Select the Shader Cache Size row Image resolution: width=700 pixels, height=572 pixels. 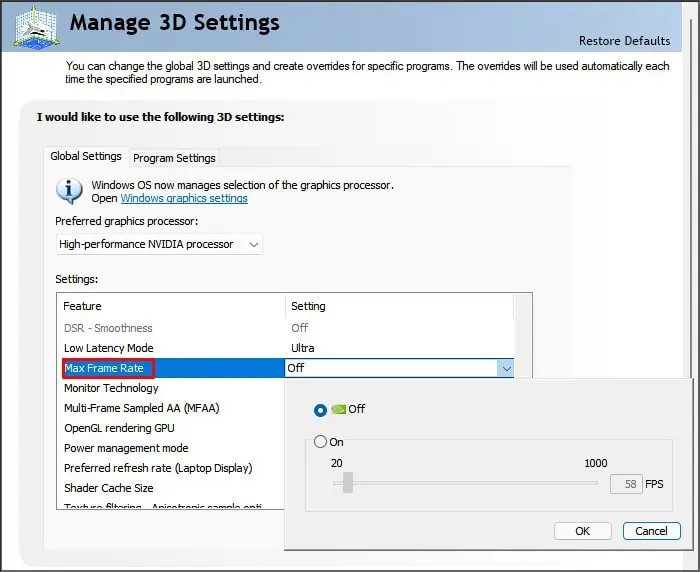click(171, 488)
